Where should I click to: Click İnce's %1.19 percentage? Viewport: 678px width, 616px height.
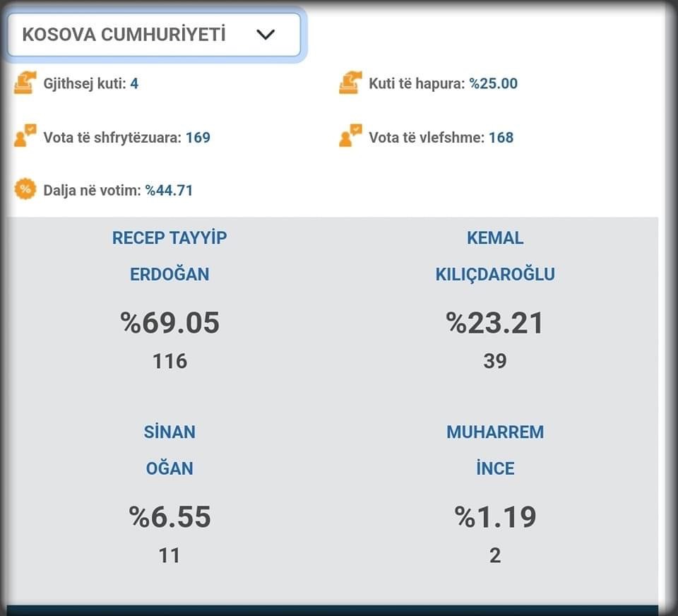(496, 517)
